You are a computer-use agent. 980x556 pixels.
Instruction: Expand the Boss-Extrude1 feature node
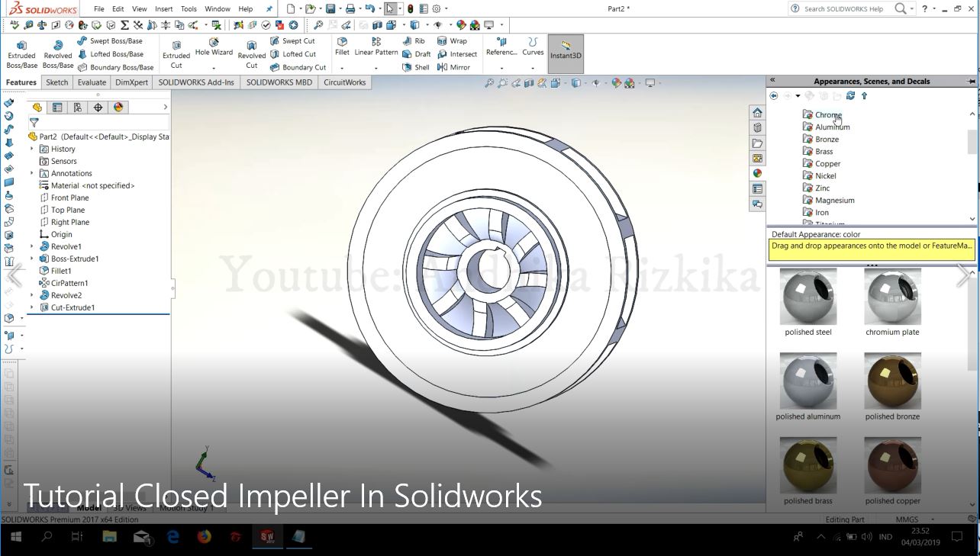coord(32,259)
